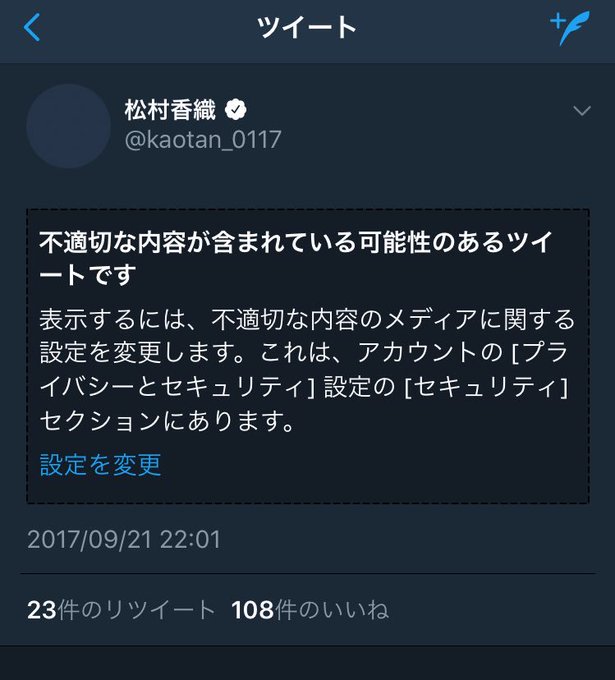Screen dimensions: 615x680
Task: Tap the verified badge beside 松村香織
Action: click(236, 109)
